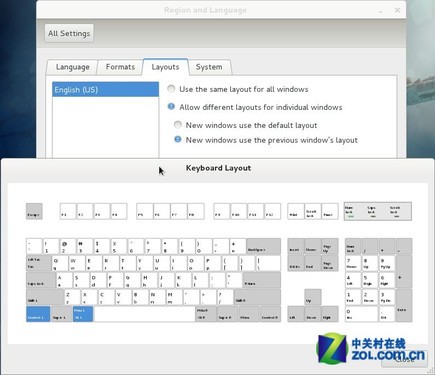Click the Q key in the keyboard layout
Viewport: 435px width, 375px height.
60,263
